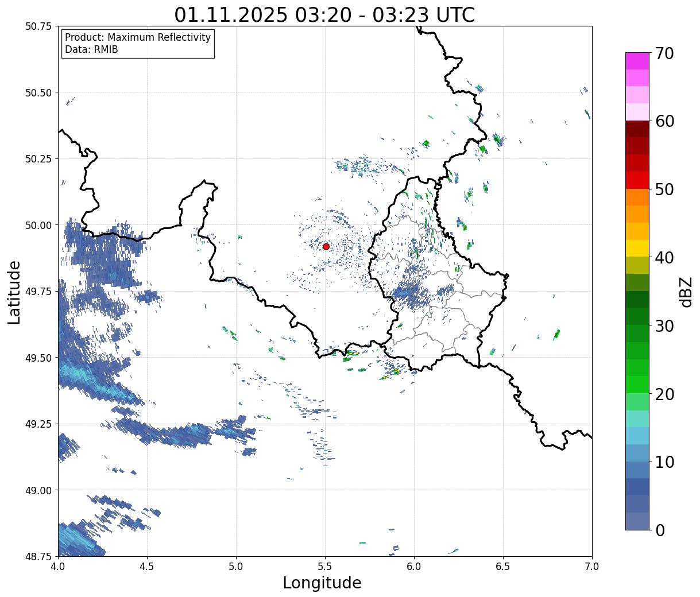Screen dimensions: 700x597
Task: Click the latitude tick label 49.00
Action: (38, 490)
